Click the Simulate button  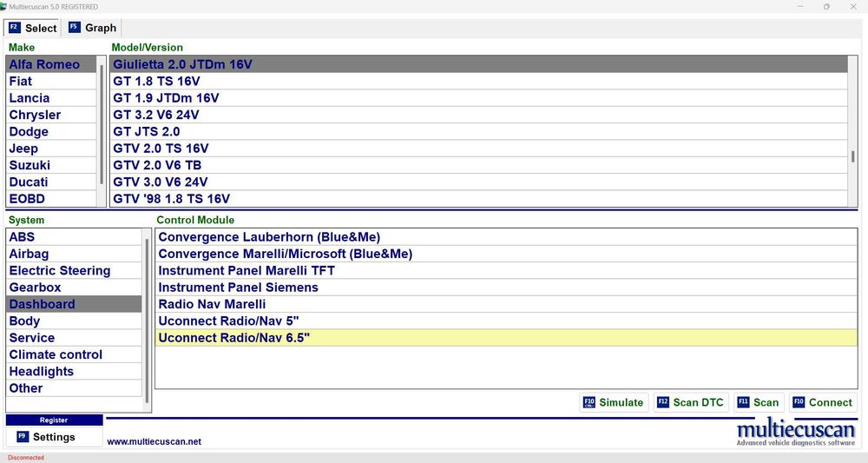614,403
